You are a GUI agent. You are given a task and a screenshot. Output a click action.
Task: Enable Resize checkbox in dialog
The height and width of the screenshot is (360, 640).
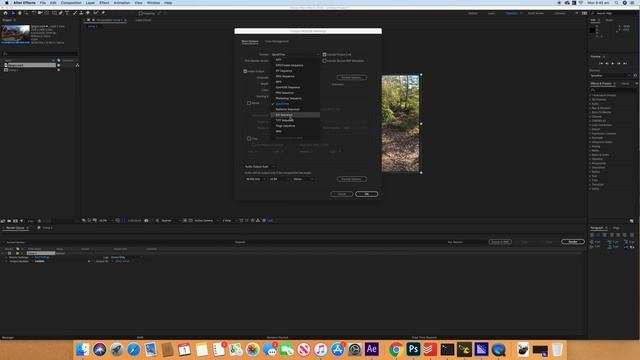(x=249, y=103)
